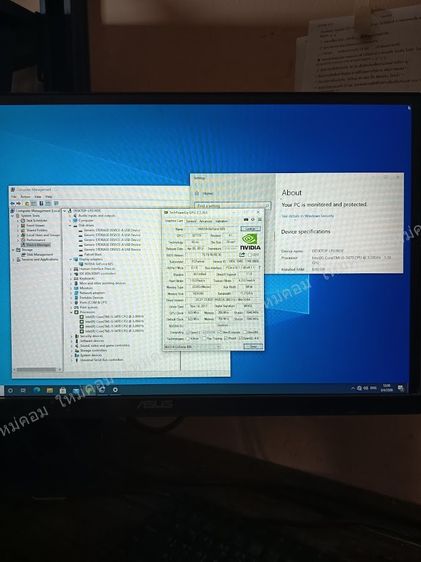This screenshot has width=421, height=562.
Task: Toggle the DirectCompute checkbox in GPU-Z
Action: [x=219, y=332]
